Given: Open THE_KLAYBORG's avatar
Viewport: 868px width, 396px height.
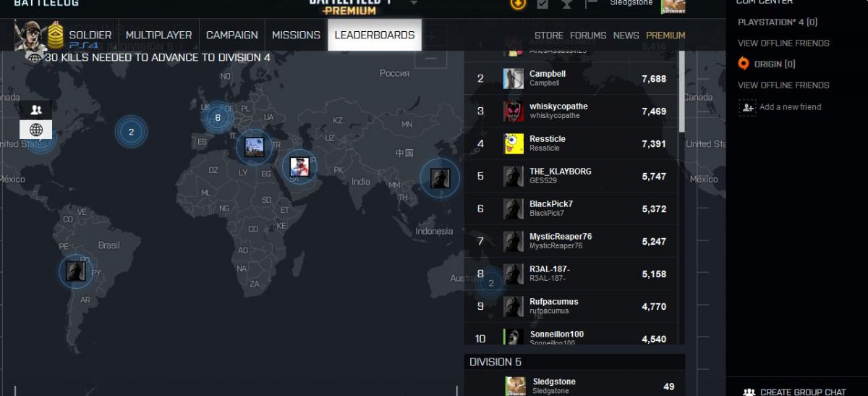Looking at the screenshot, I should [x=514, y=176].
